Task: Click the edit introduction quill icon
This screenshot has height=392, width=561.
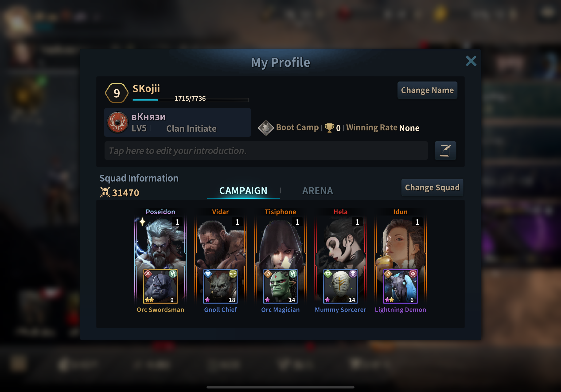Action: (445, 151)
